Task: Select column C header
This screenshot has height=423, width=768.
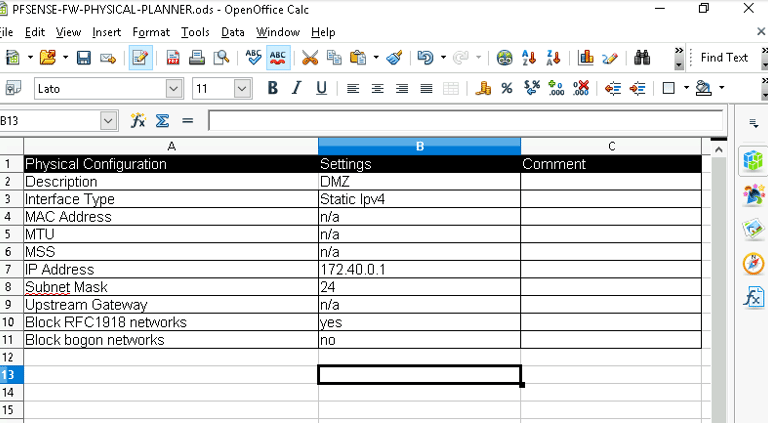Action: [611, 146]
